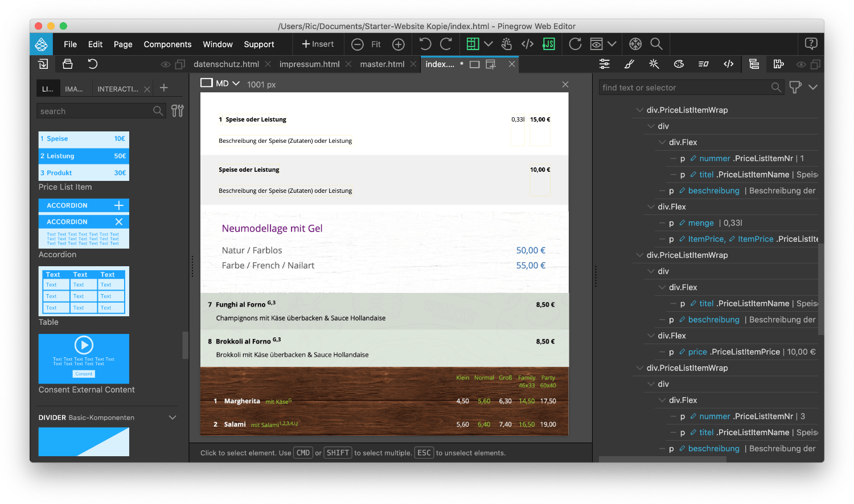854x504 pixels.
Task: Click the zoom out minus icon
Action: pos(357,44)
